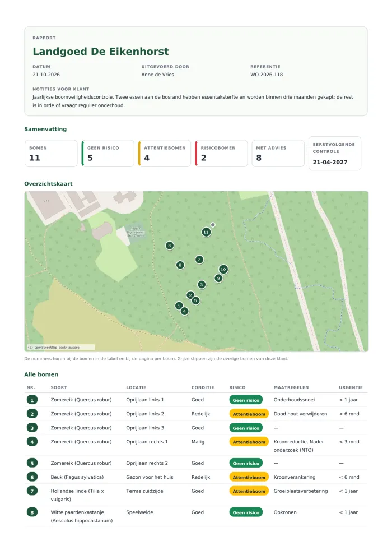
Task: Click Attentieboom badge for Terras zuidzijde
Action: pos(249,491)
